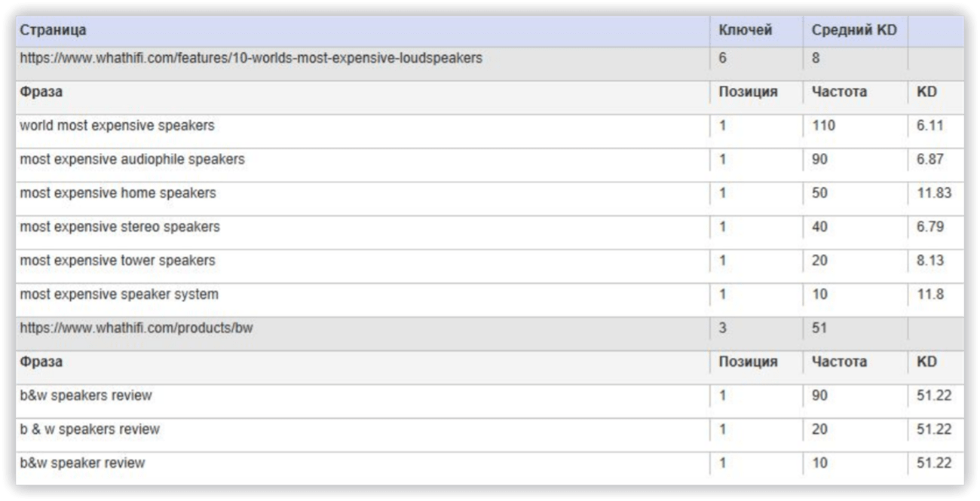Viewport: 980px width, 501px height.
Task: Click the first Частота subheader
Action: 839,92
